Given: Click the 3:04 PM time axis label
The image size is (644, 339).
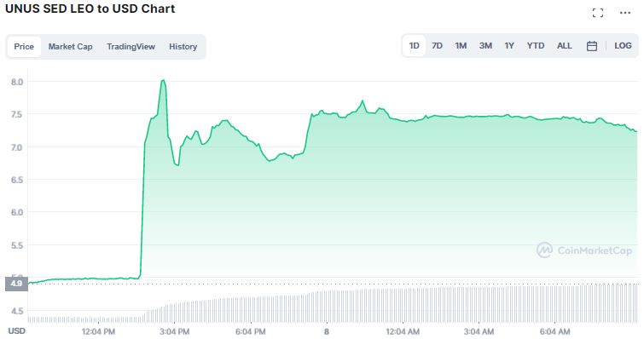Looking at the screenshot, I should click(x=174, y=331).
